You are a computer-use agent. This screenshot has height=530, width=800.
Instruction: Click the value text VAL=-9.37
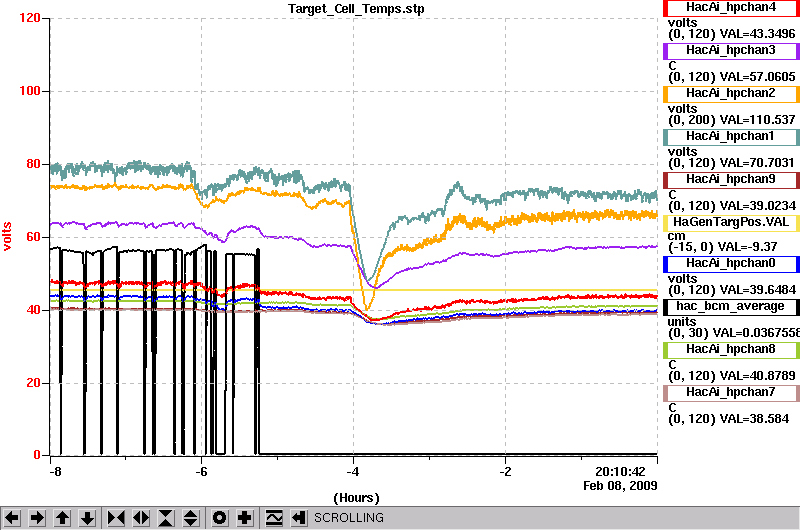click(747, 247)
